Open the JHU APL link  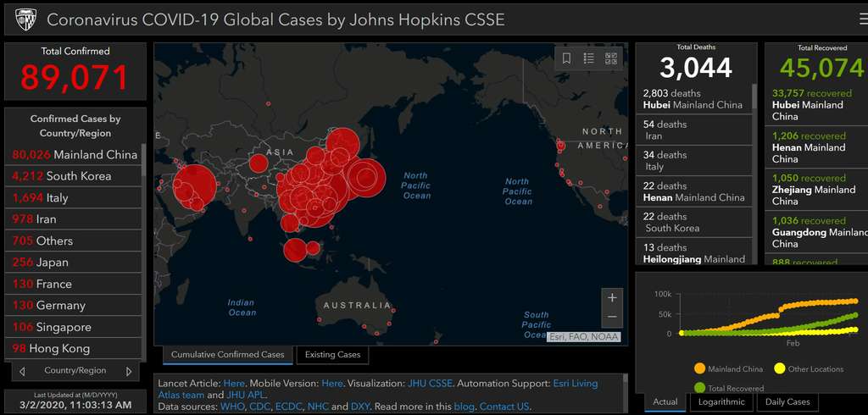(x=246, y=395)
